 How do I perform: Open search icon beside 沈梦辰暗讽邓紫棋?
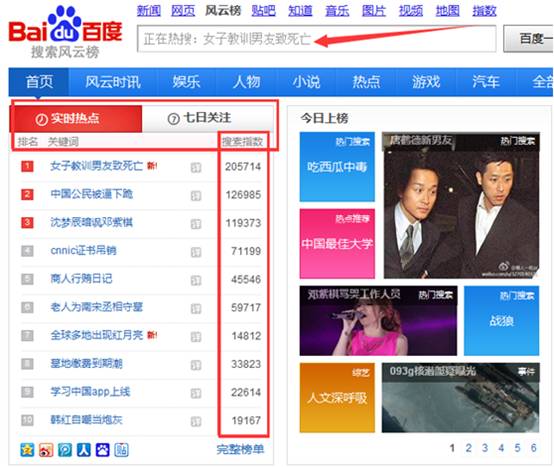pos(196,224)
